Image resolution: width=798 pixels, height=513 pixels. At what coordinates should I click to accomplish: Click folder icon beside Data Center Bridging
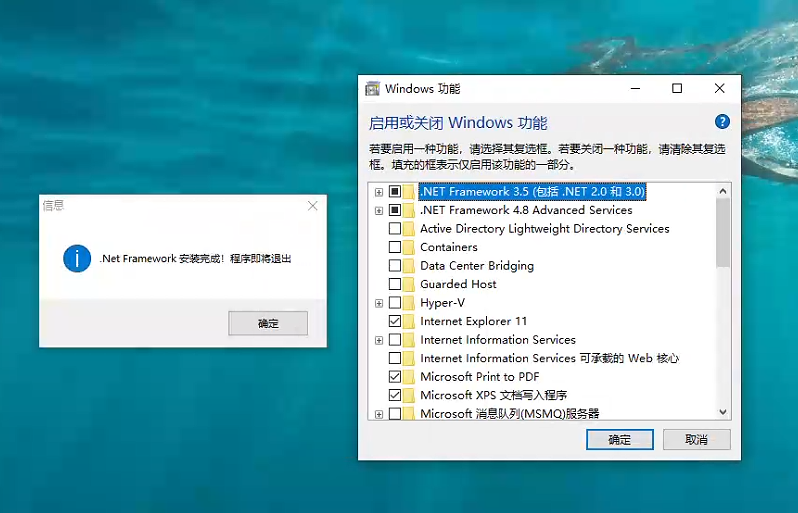(x=409, y=266)
